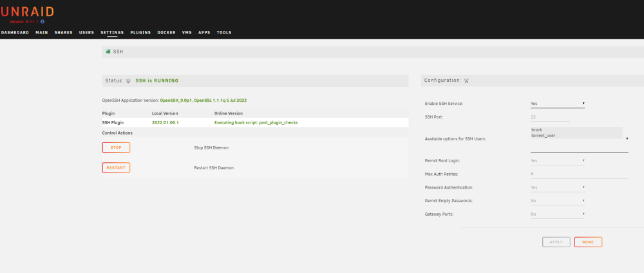This screenshot has height=273, width=644.
Task: Stop the SSH daemon
Action: (x=116, y=147)
